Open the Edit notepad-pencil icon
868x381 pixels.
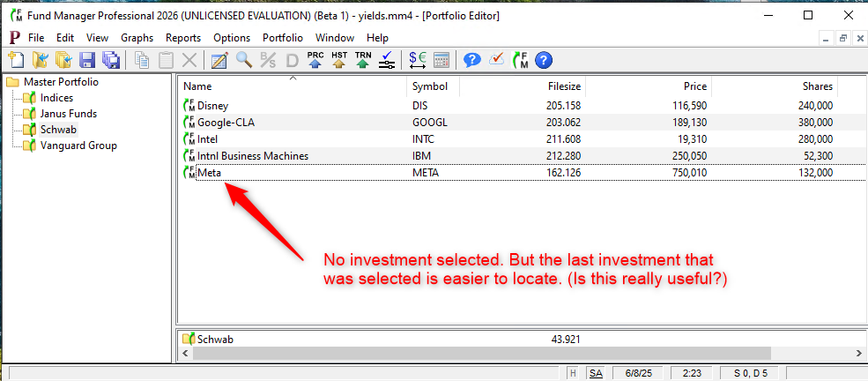pos(219,60)
